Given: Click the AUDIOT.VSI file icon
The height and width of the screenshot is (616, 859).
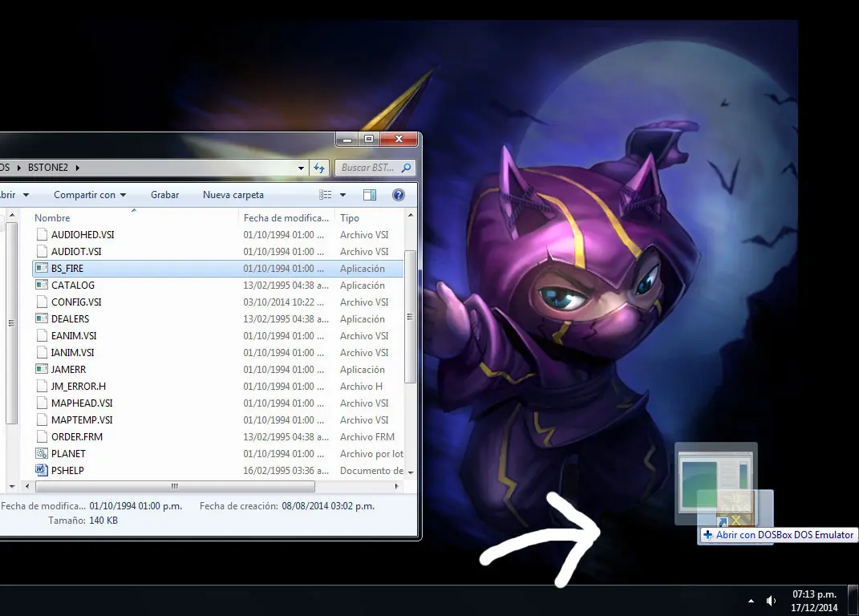Looking at the screenshot, I should [41, 252].
